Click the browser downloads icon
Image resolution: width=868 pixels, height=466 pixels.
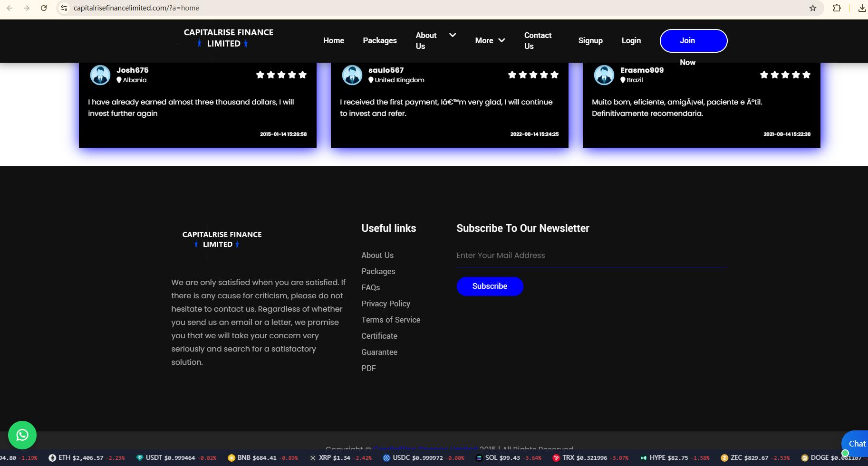pos(861,8)
